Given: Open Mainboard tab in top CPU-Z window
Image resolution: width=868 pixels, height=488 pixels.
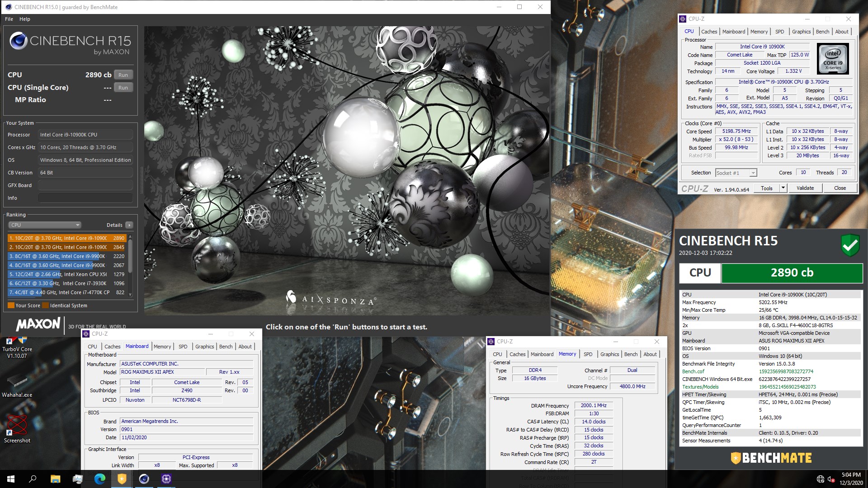Looking at the screenshot, I should tap(733, 32).
